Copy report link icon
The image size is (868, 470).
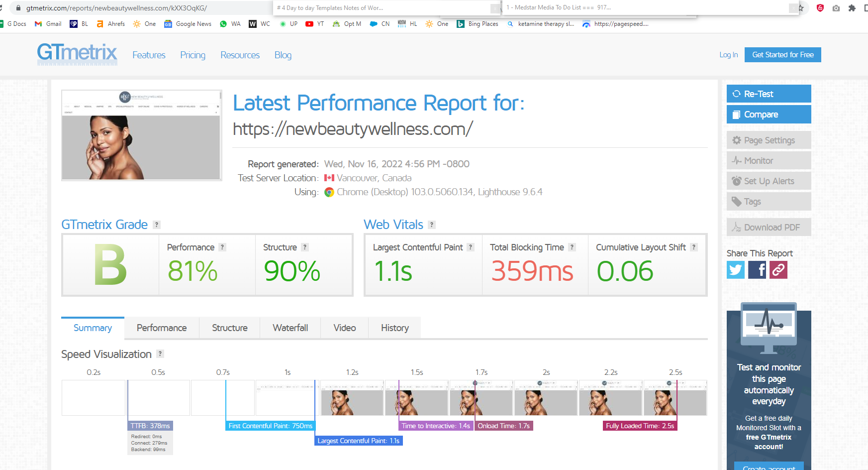click(778, 270)
